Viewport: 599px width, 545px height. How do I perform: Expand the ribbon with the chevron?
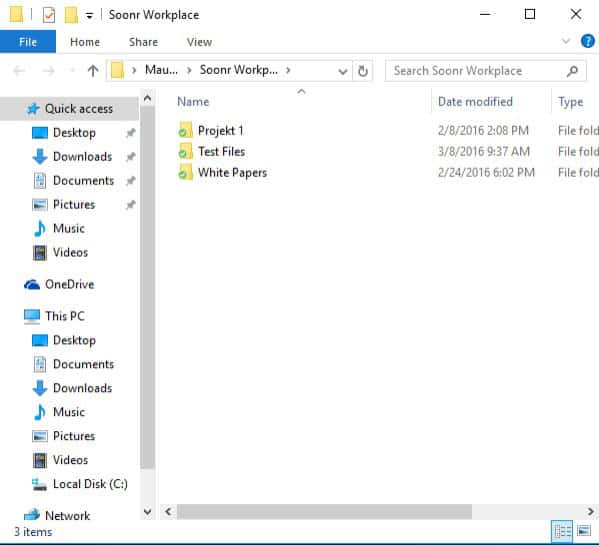click(x=566, y=41)
